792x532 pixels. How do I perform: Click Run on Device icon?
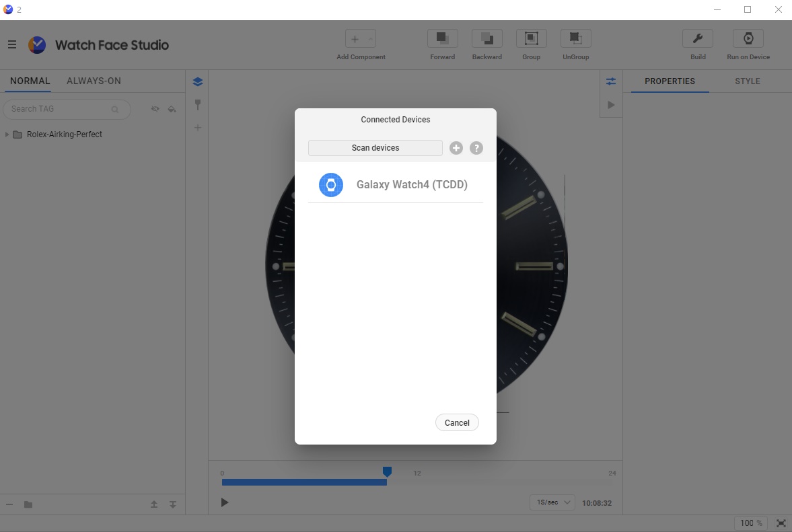(748, 38)
